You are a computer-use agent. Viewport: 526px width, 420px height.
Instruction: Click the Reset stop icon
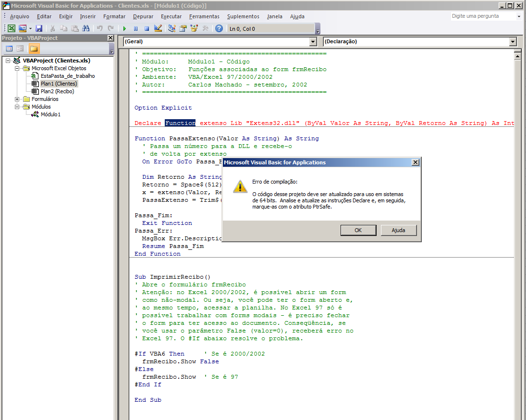tap(147, 28)
